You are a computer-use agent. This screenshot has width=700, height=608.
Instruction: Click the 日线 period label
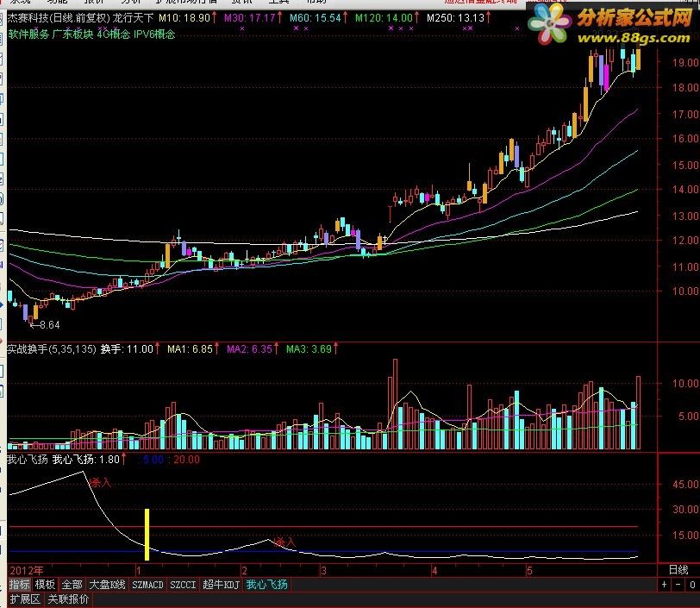(678, 569)
